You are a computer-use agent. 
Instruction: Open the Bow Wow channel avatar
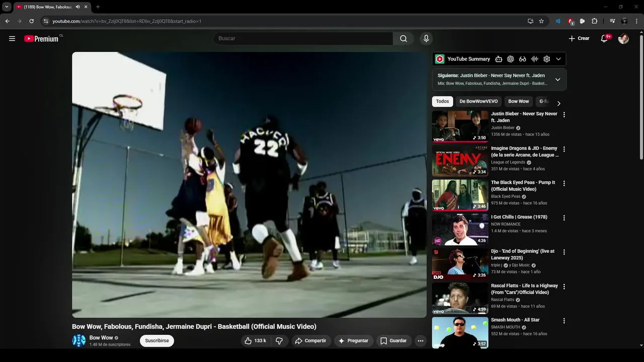[79, 341]
